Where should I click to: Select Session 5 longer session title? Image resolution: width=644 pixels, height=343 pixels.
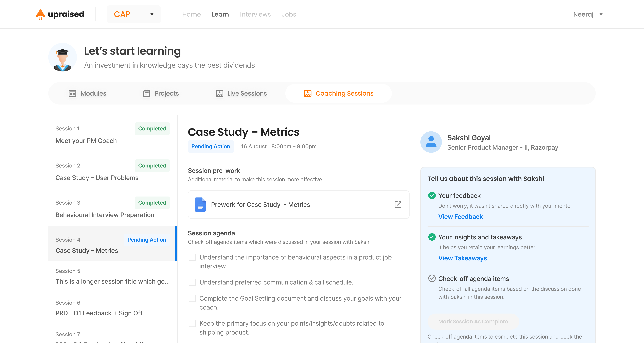pyautogui.click(x=112, y=277)
